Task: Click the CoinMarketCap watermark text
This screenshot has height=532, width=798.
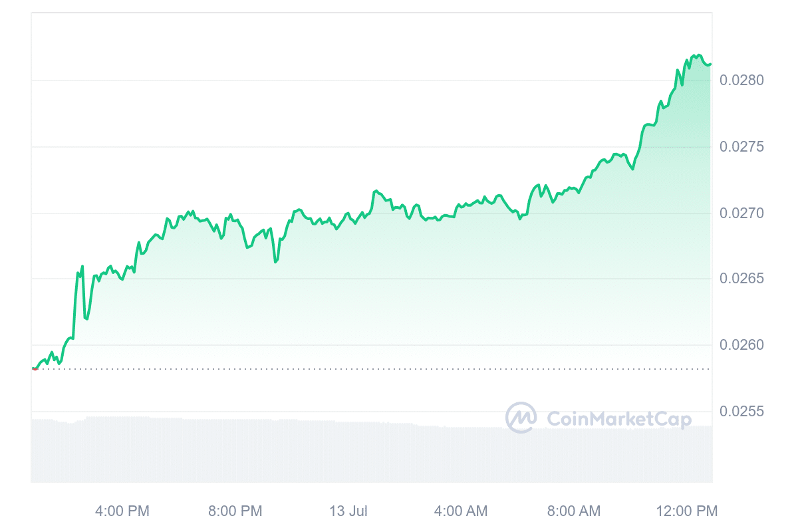Action: (x=618, y=419)
